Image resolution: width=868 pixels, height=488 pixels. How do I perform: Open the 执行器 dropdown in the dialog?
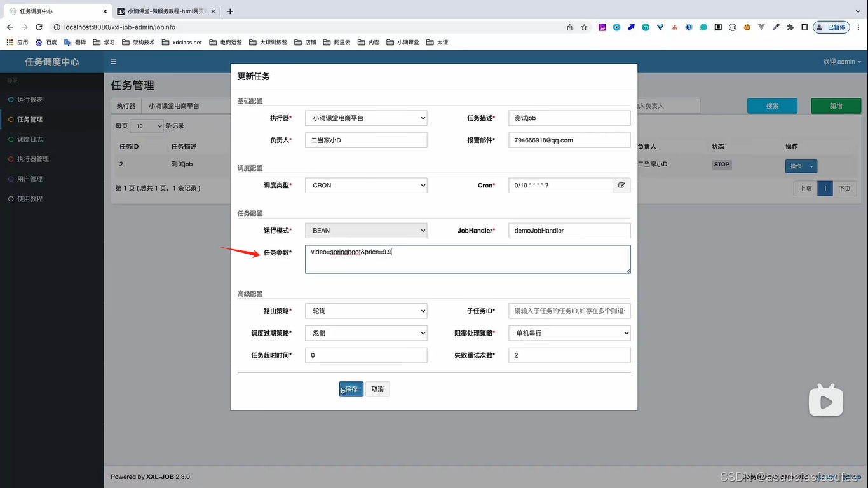(366, 118)
